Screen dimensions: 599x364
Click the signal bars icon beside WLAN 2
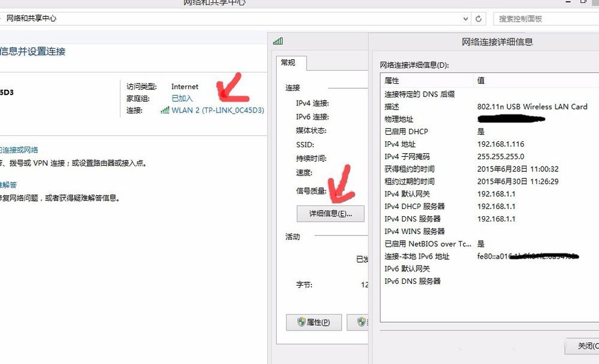click(x=165, y=110)
